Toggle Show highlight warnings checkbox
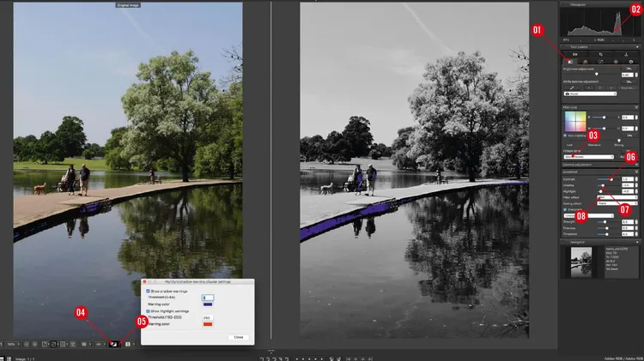 click(148, 311)
